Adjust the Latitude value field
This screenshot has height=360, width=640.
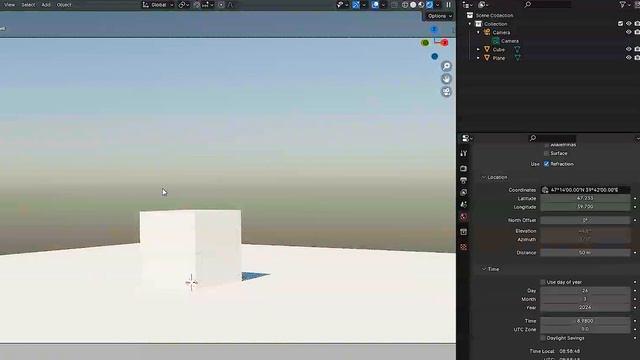[x=585, y=198]
